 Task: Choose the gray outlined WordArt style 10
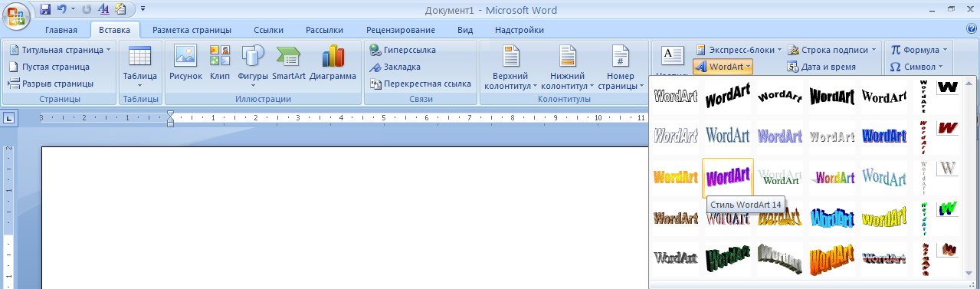pyautogui.click(x=832, y=136)
